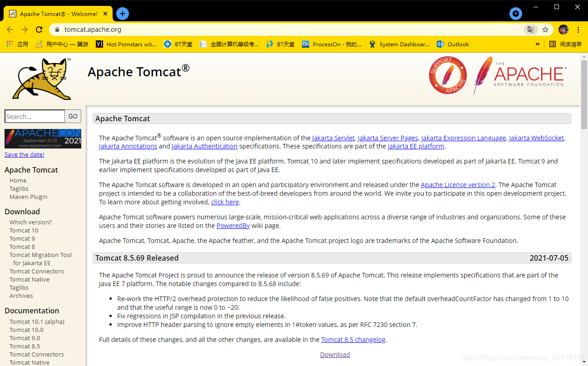The image size is (588, 366).
Task: Open a new tab with the plus button
Action: tap(122, 14)
